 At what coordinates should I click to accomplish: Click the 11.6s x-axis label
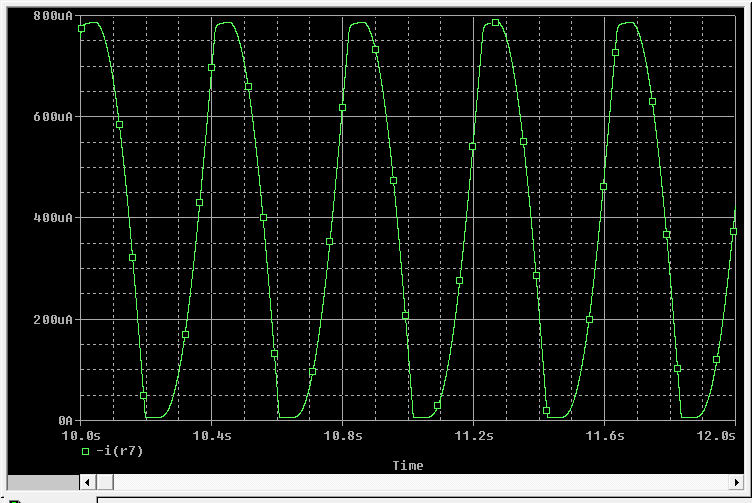tap(605, 436)
